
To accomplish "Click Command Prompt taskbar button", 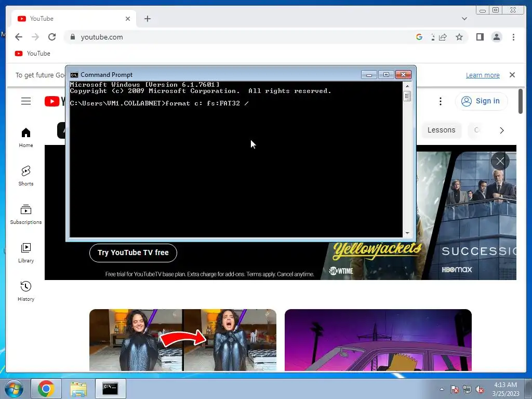I will tap(110, 389).
